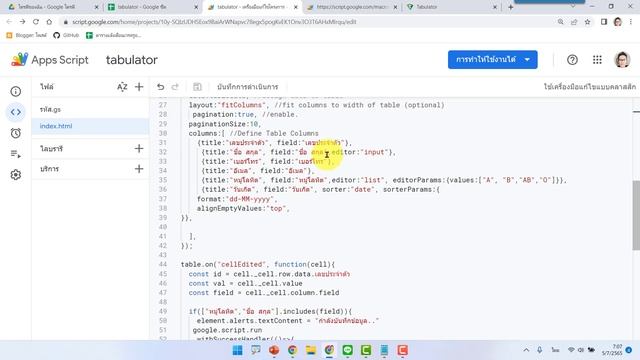Image resolution: width=640 pixels, height=360 pixels.
Task: Click the Apps Script logo
Action: pos(50,60)
